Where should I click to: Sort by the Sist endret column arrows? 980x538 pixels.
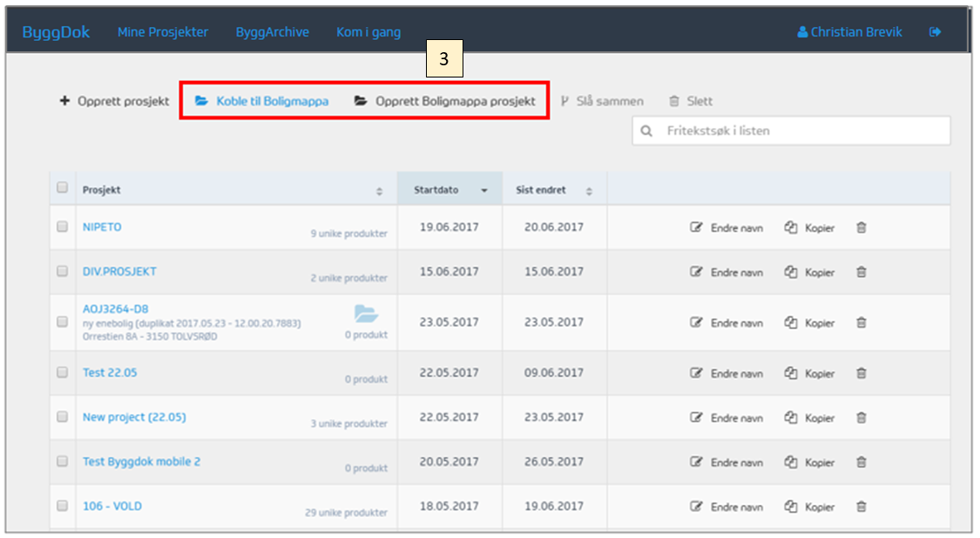point(589,192)
